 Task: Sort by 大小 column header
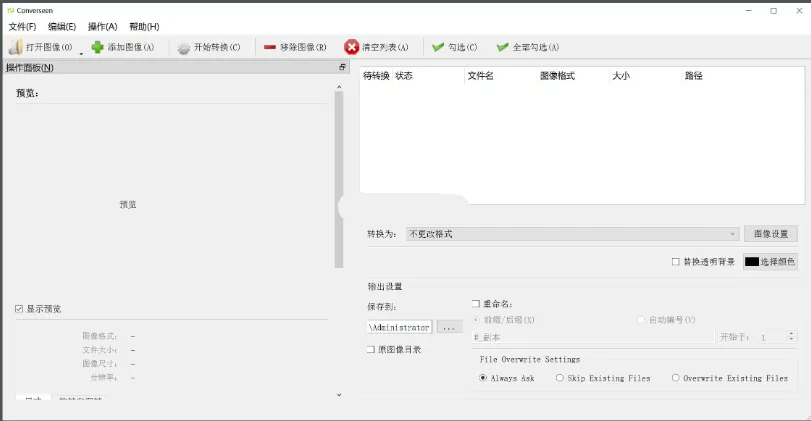(x=645, y=76)
